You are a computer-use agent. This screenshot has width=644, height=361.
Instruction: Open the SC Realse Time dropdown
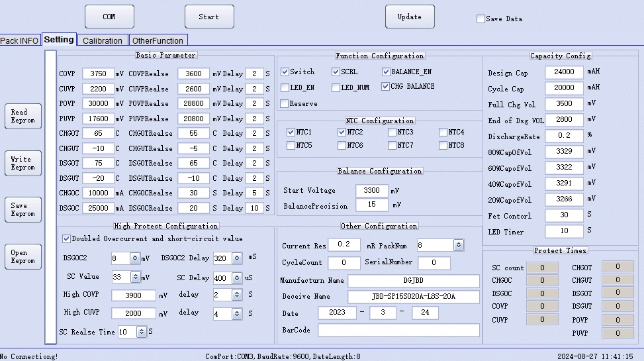point(141,332)
